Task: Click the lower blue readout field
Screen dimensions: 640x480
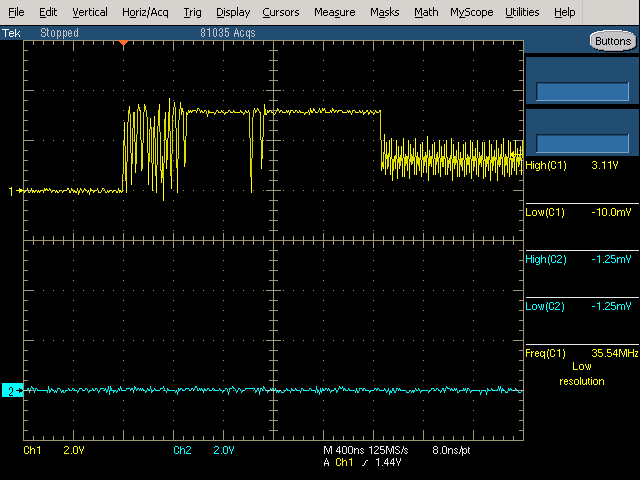Action: [582, 144]
